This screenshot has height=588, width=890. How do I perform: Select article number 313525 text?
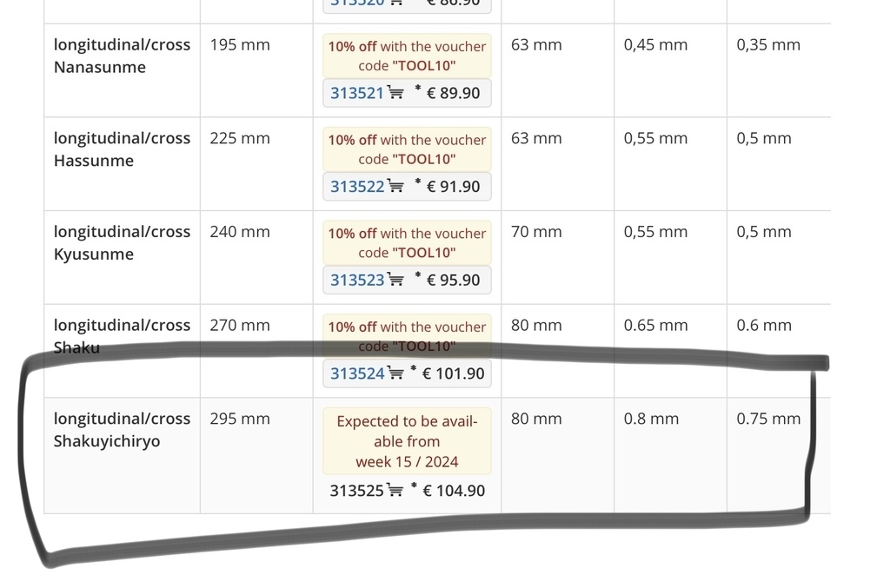point(357,491)
